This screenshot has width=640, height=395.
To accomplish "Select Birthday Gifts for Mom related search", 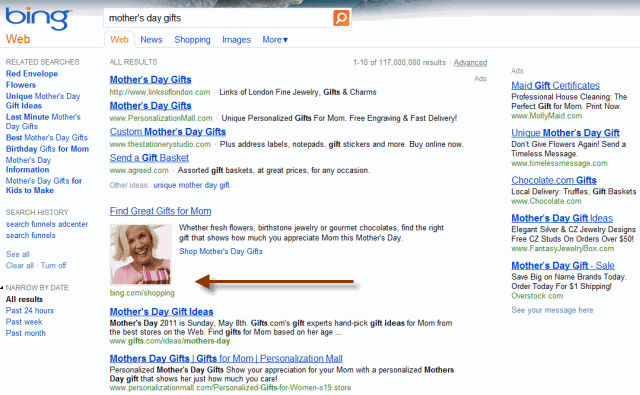I will point(47,149).
